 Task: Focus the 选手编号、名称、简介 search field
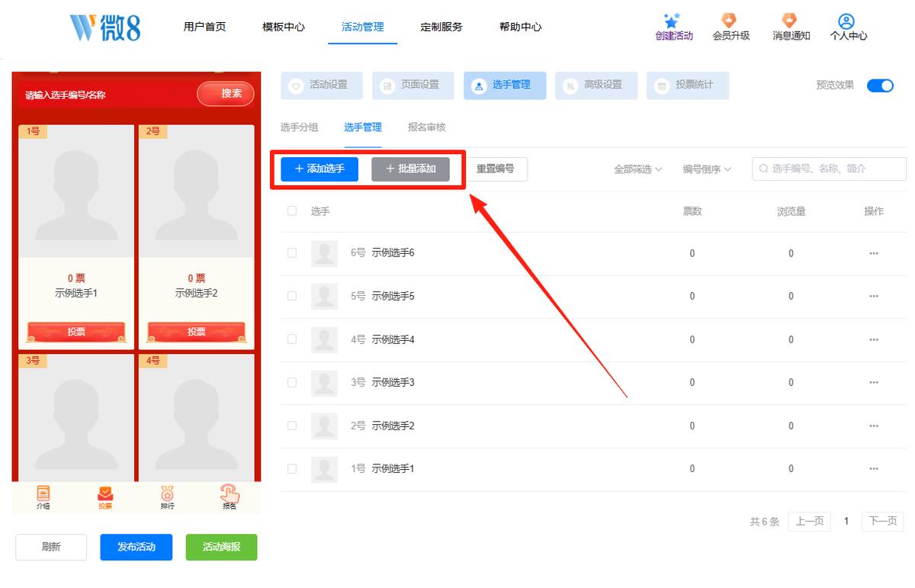(830, 169)
